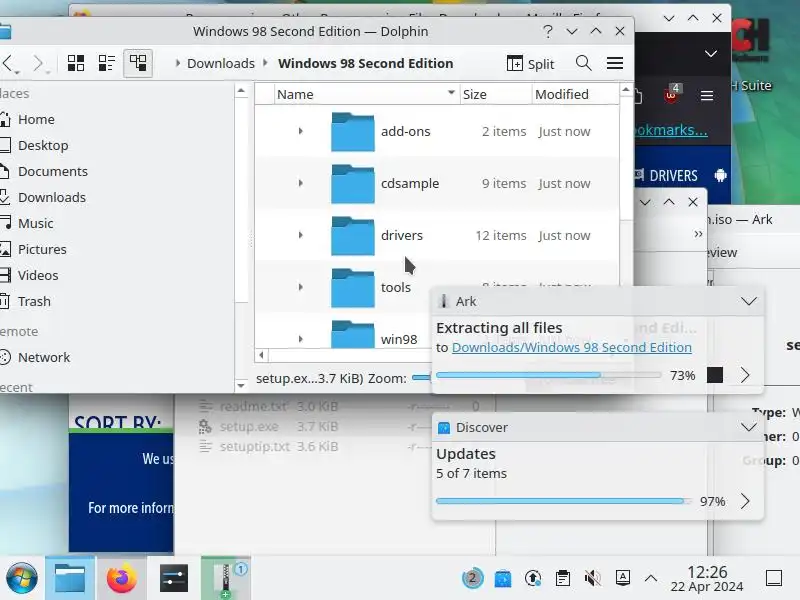Open System Settings in the taskbar
The height and width of the screenshot is (600, 800).
[x=173, y=579]
